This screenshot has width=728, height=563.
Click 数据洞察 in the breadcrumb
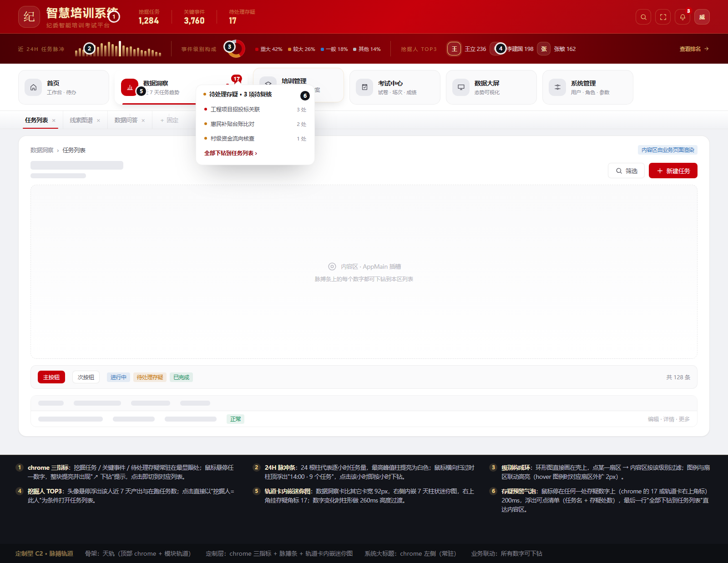coord(42,150)
